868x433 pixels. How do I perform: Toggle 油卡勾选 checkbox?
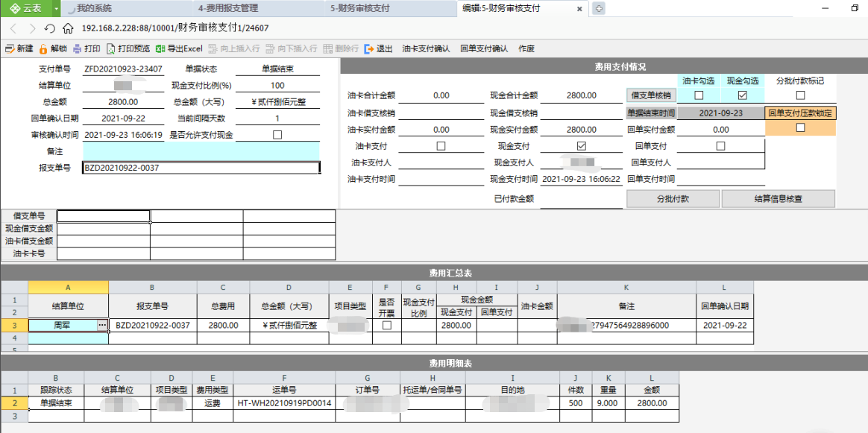pos(699,95)
